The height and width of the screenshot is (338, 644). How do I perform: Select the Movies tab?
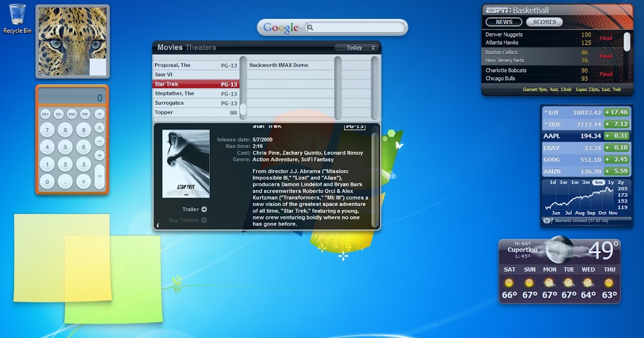pyautogui.click(x=170, y=47)
